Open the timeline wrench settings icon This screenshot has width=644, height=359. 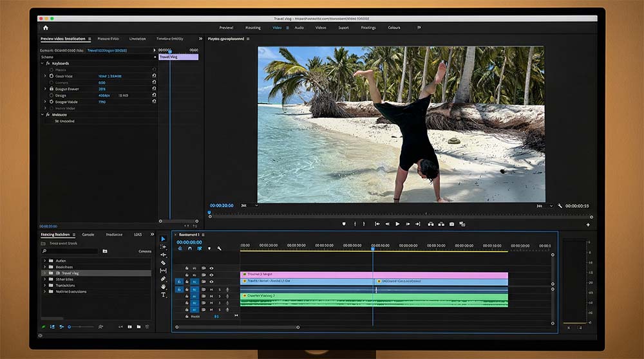click(x=219, y=248)
